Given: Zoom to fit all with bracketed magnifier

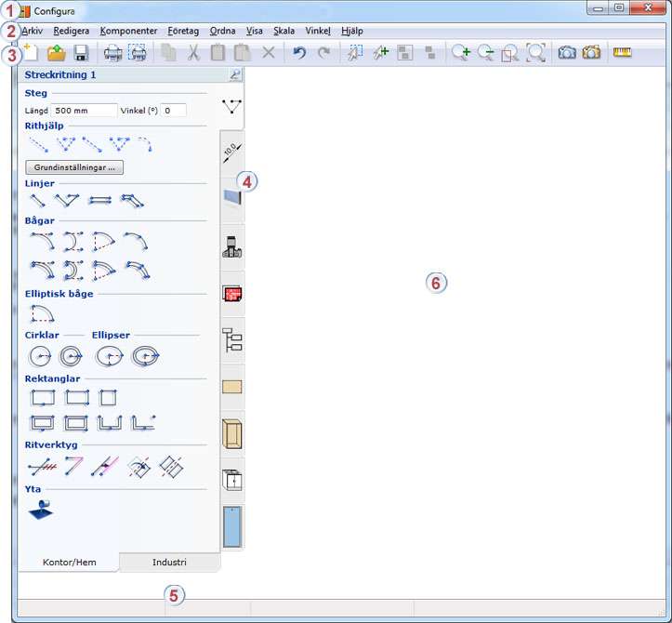Looking at the screenshot, I should [535, 53].
